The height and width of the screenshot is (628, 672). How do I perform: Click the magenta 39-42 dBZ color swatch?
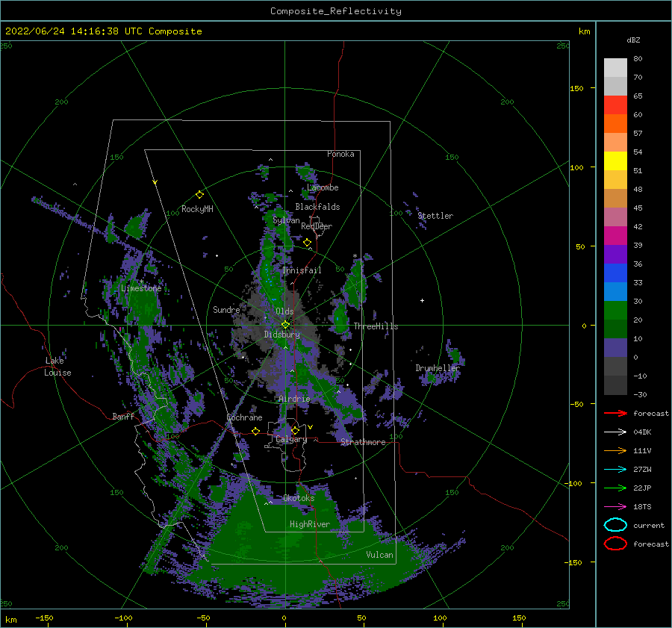615,236
